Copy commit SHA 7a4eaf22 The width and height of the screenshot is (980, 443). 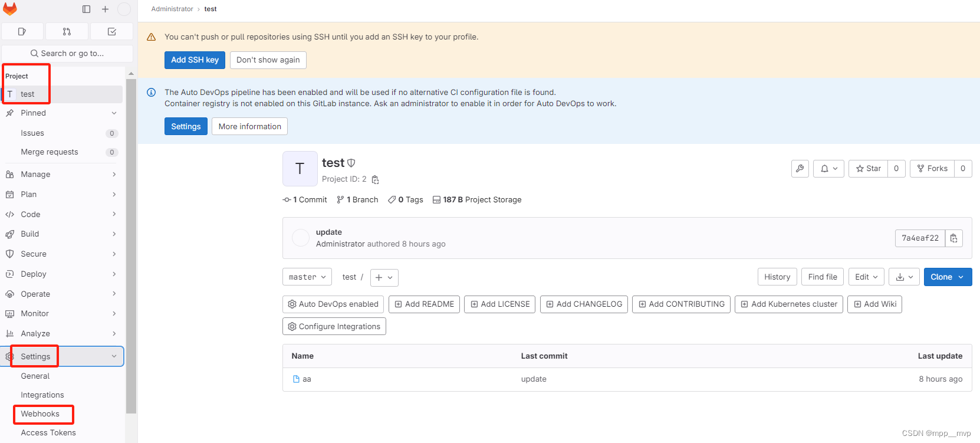tap(953, 238)
